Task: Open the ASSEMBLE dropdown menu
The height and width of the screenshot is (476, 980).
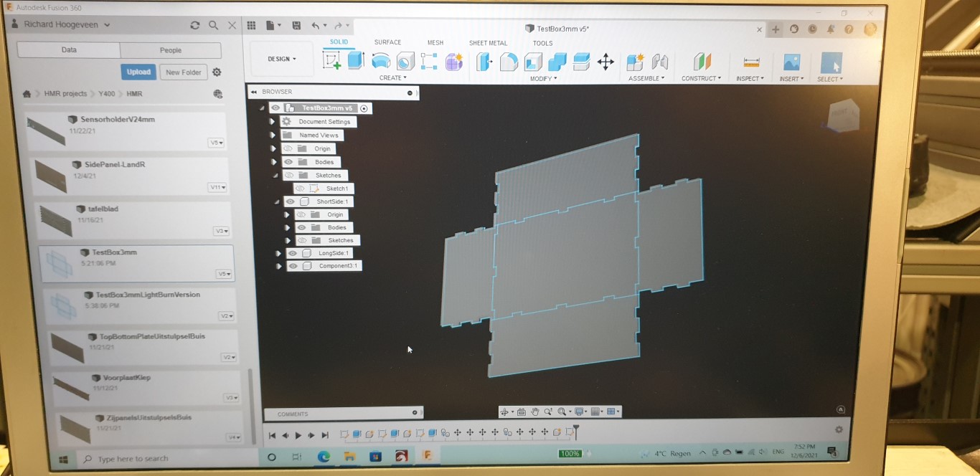Action: (646, 78)
